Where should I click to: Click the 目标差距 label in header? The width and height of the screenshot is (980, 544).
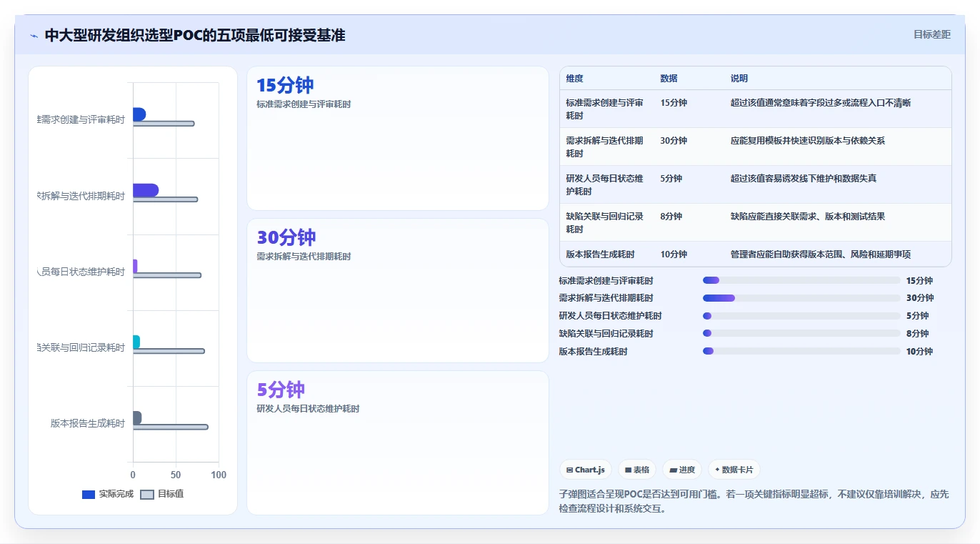(x=932, y=34)
